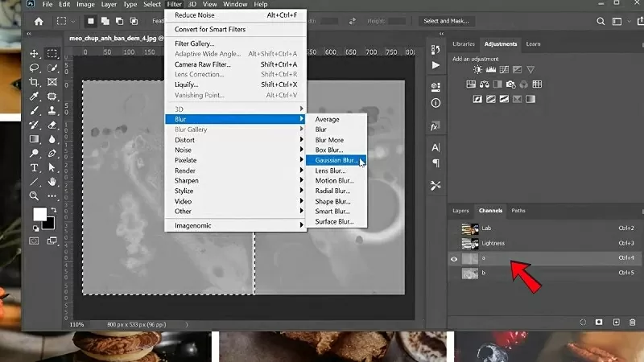Toggle visibility of the 'b' channel

pyautogui.click(x=455, y=274)
